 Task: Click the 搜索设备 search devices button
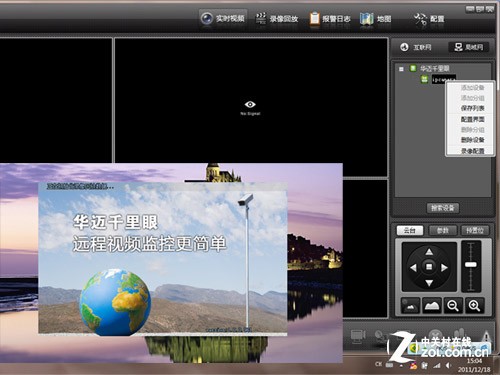443,208
